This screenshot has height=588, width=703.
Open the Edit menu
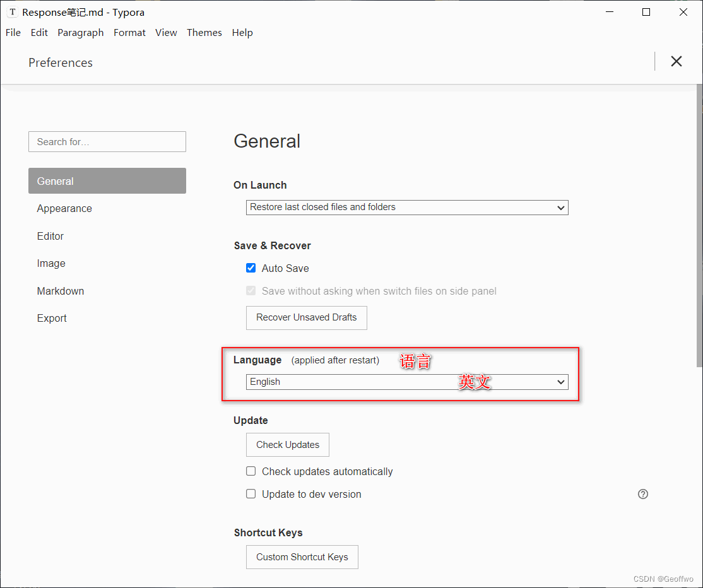pyautogui.click(x=39, y=33)
